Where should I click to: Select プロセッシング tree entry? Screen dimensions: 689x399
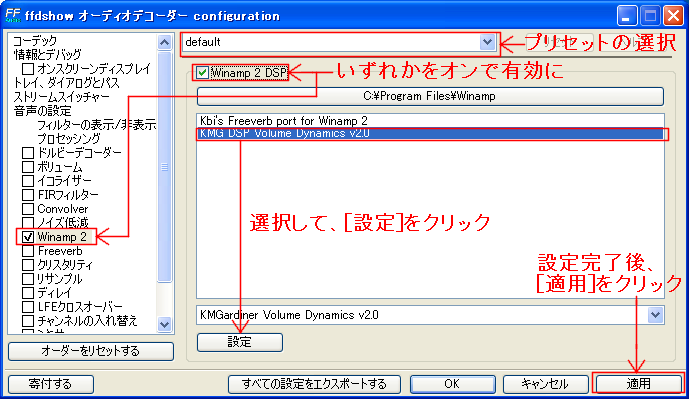pyautogui.click(x=69, y=139)
